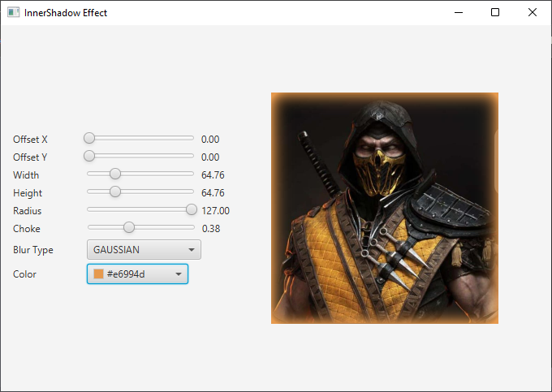The image size is (552, 392).
Task: Click the Choke value 0.38
Action: click(211, 229)
